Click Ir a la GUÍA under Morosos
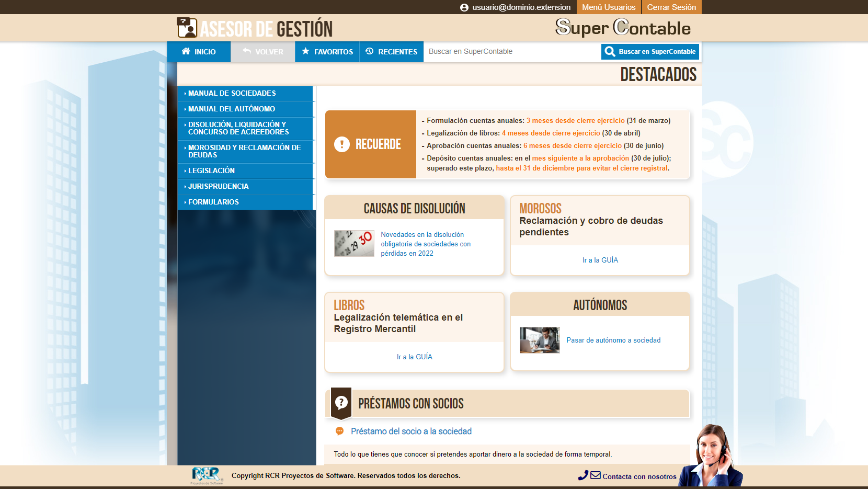This screenshot has width=868, height=489. 600,260
